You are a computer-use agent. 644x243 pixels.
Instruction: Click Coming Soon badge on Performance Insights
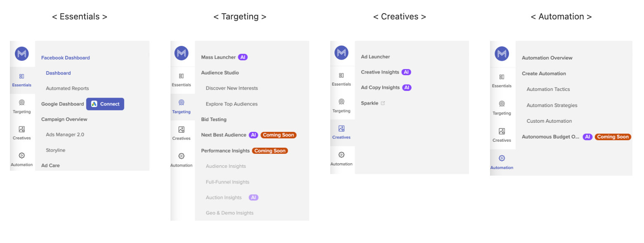point(270,151)
